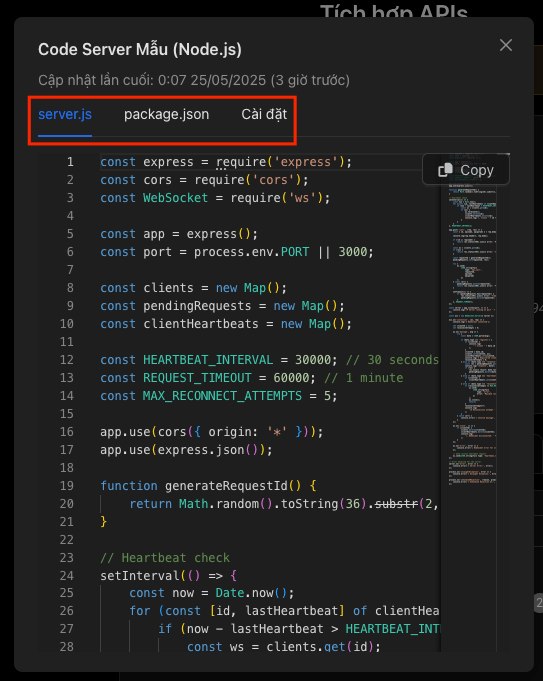The width and height of the screenshot is (543, 681).
Task: Click the 'Cập nhật lần cuối' timestamp text
Action: tap(194, 80)
